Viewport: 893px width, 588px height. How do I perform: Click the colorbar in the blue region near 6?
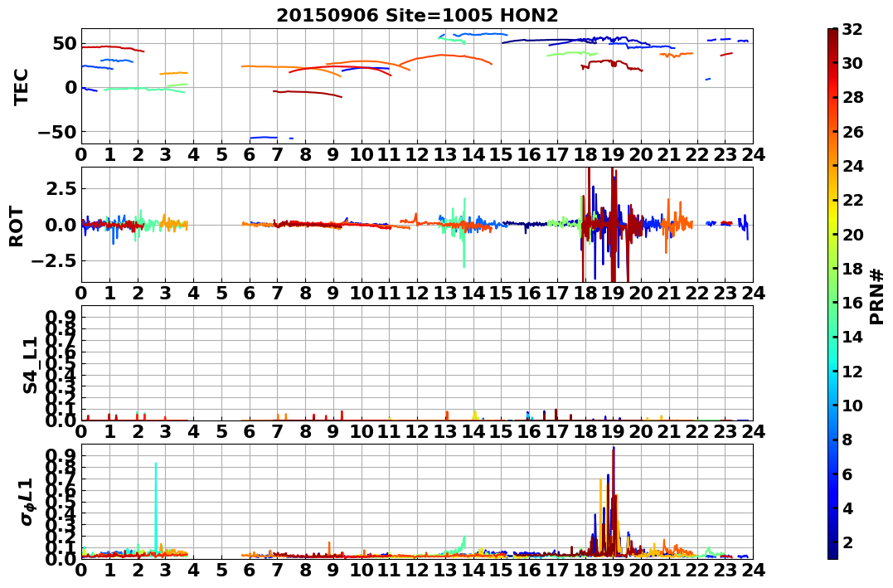tap(832, 474)
